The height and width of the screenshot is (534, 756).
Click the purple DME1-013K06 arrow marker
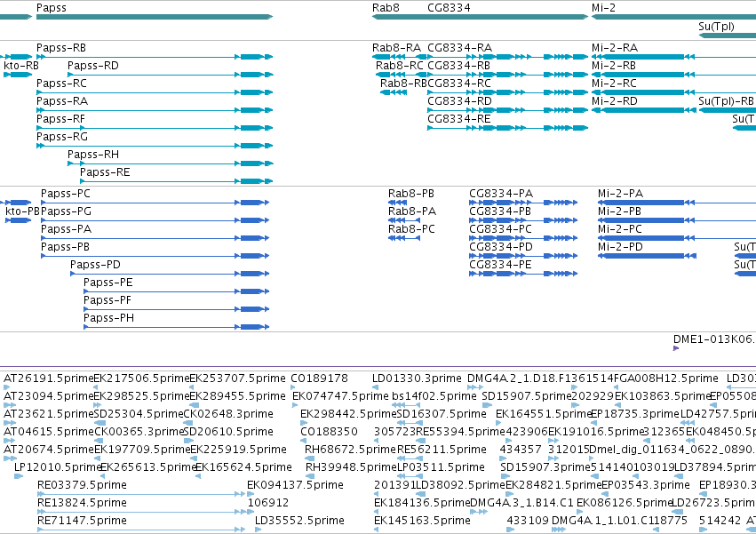point(676,348)
